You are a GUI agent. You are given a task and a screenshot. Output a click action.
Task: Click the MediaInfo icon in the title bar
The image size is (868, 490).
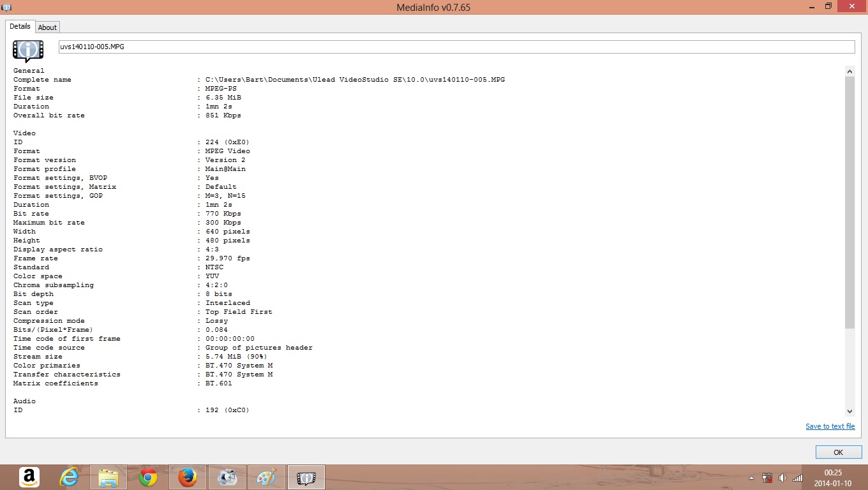(7, 7)
